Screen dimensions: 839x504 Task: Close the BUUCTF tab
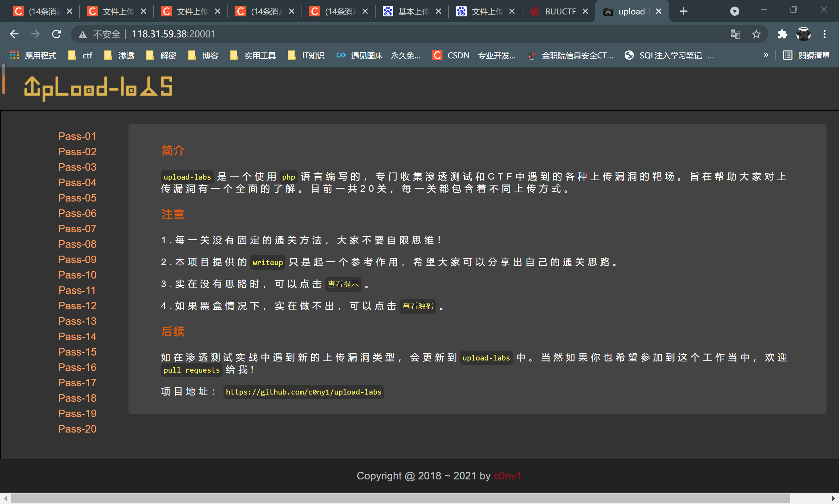(x=585, y=11)
